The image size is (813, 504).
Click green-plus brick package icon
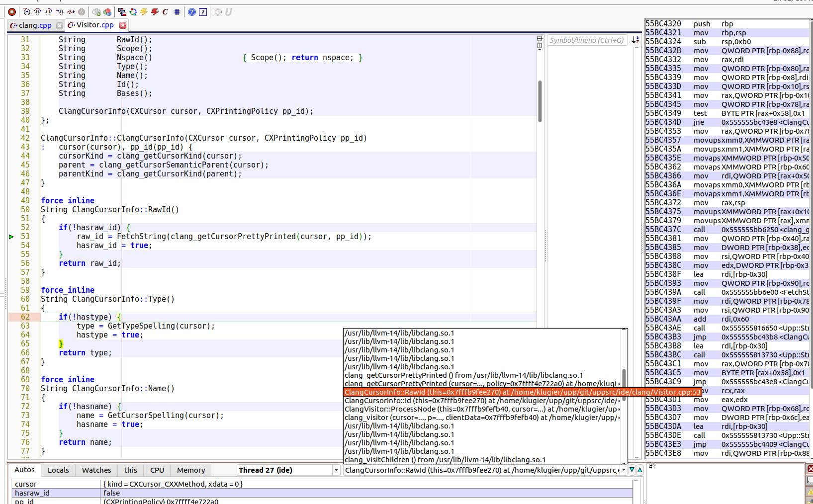coord(96,12)
